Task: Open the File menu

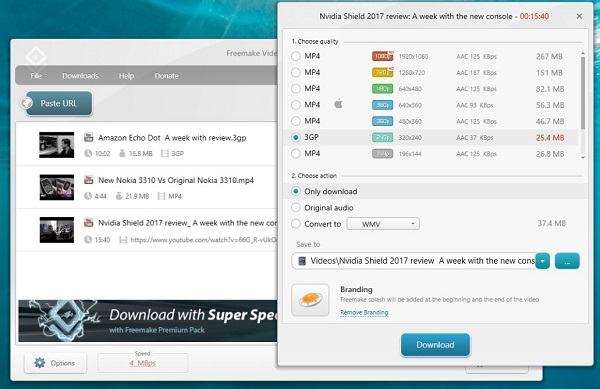Action: pyautogui.click(x=36, y=76)
